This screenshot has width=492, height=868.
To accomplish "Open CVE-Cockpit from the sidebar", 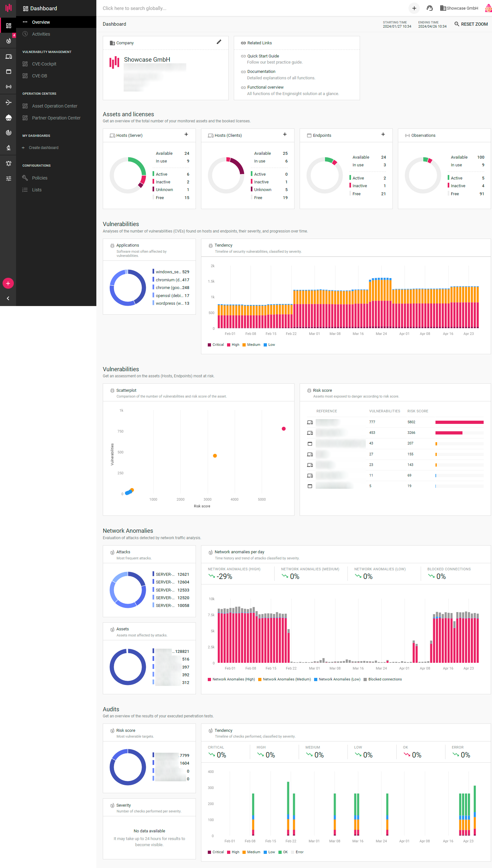I will pyautogui.click(x=44, y=64).
